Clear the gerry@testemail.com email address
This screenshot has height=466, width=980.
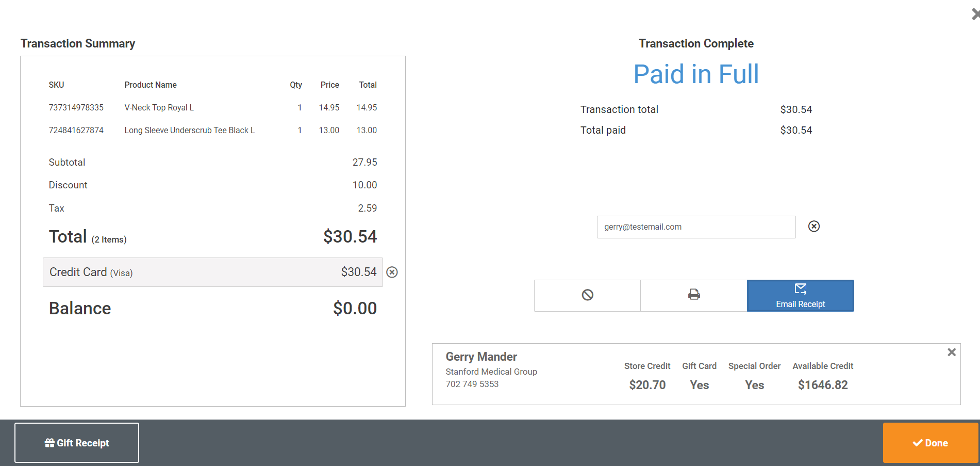[x=814, y=227]
